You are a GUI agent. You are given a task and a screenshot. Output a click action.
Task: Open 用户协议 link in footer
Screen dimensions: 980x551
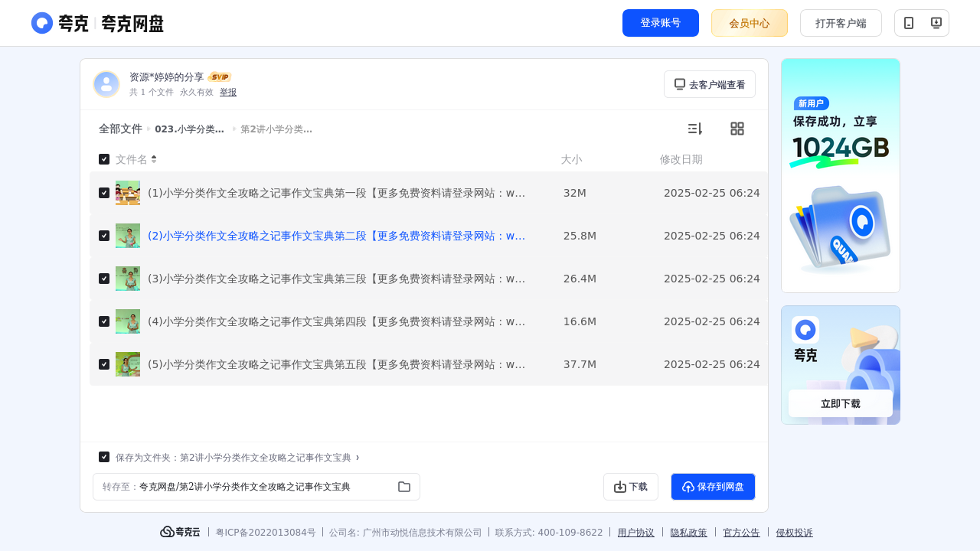click(x=636, y=533)
